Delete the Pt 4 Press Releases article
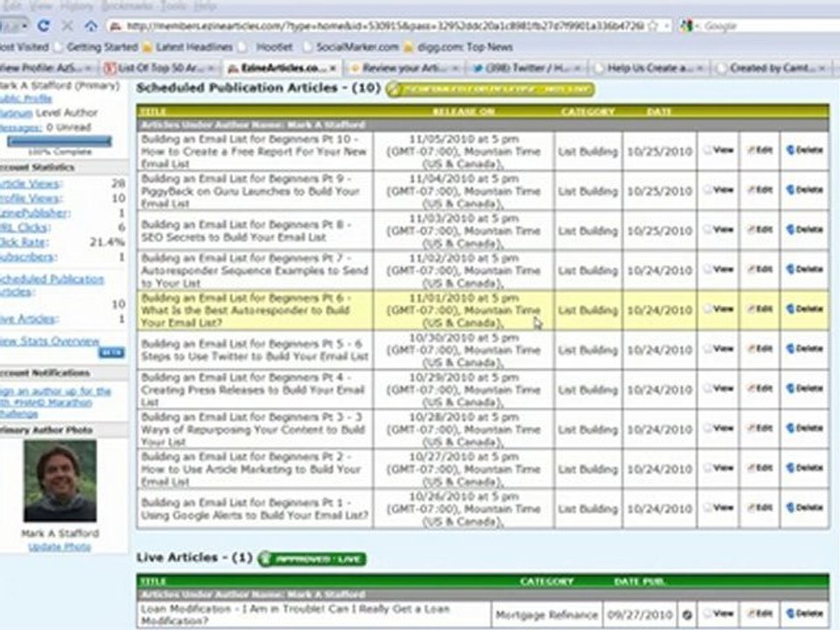 [x=805, y=388]
